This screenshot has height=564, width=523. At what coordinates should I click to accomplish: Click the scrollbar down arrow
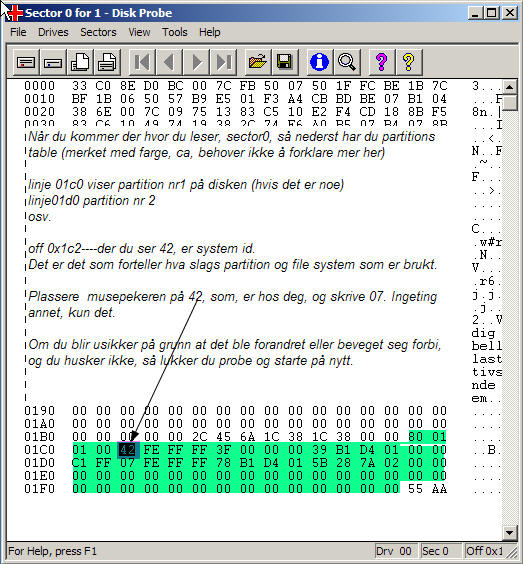pos(509,532)
